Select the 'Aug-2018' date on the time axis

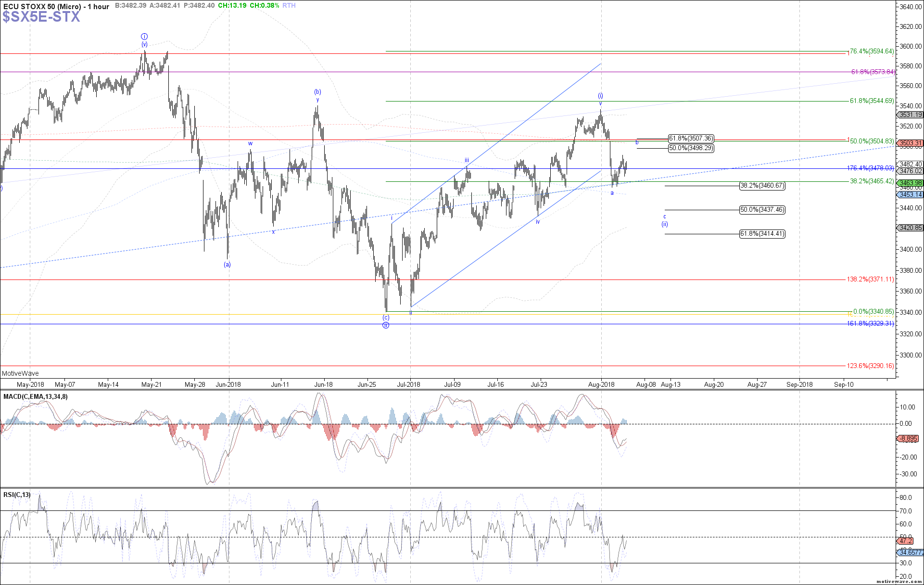click(601, 384)
